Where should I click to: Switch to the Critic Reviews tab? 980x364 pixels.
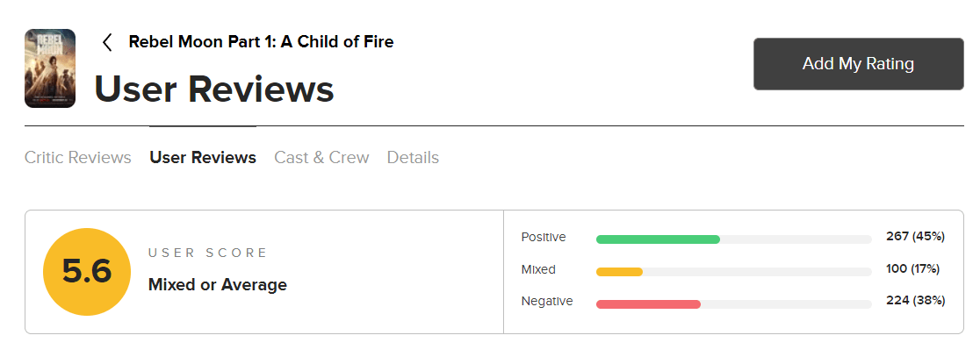tap(78, 157)
